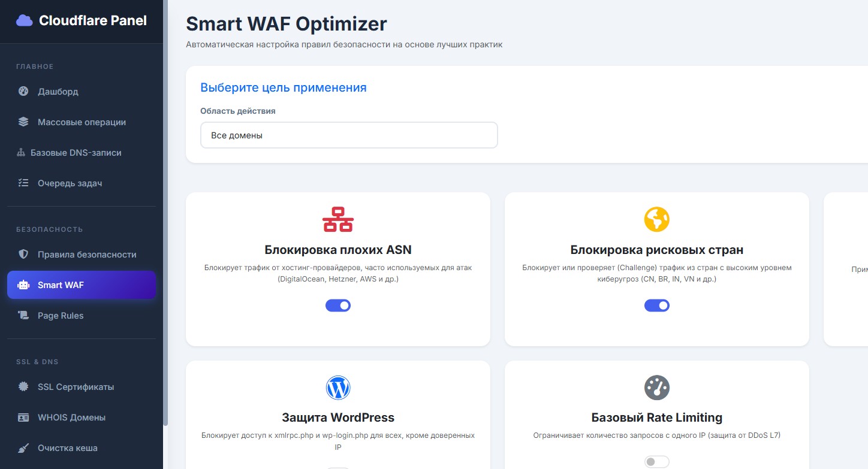The image size is (868, 469).
Task: Click the broom icon for Очистка кеша
Action: (x=23, y=447)
